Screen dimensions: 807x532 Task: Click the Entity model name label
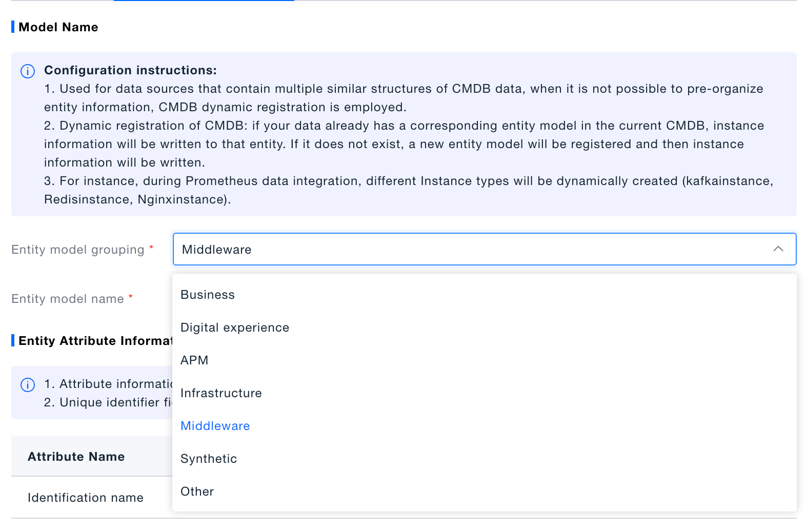point(68,299)
